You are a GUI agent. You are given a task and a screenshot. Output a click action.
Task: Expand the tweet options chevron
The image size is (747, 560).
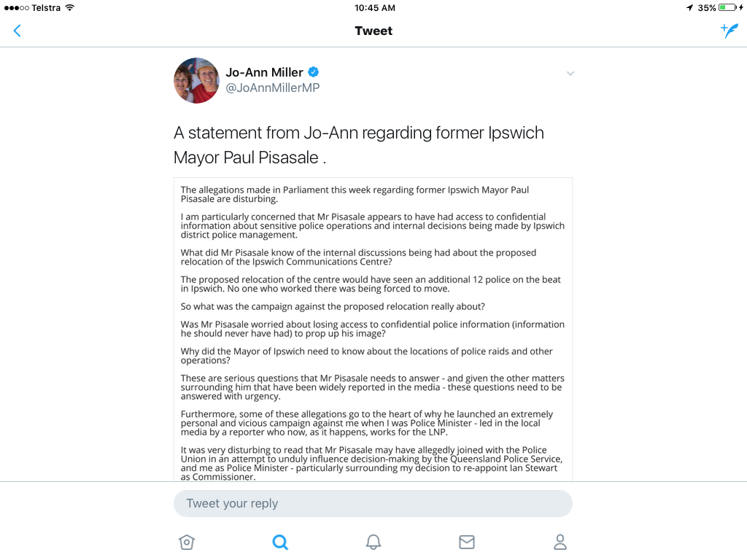[570, 74]
